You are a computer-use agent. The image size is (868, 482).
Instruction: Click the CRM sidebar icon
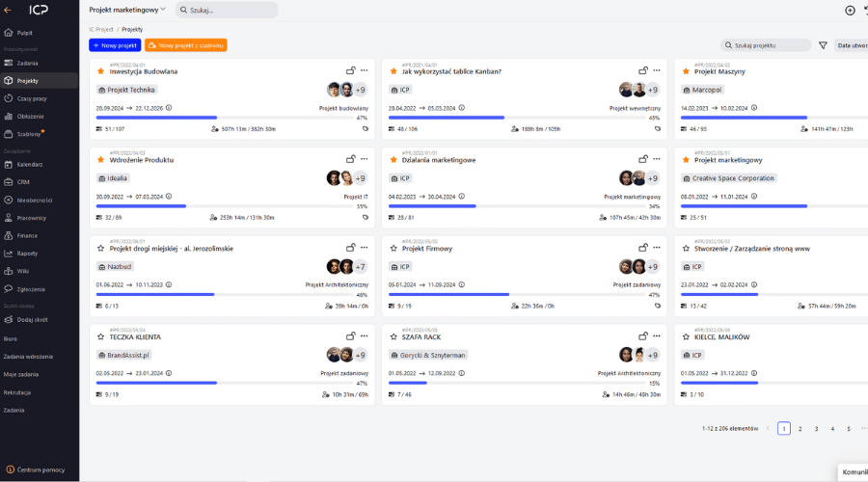click(9, 182)
